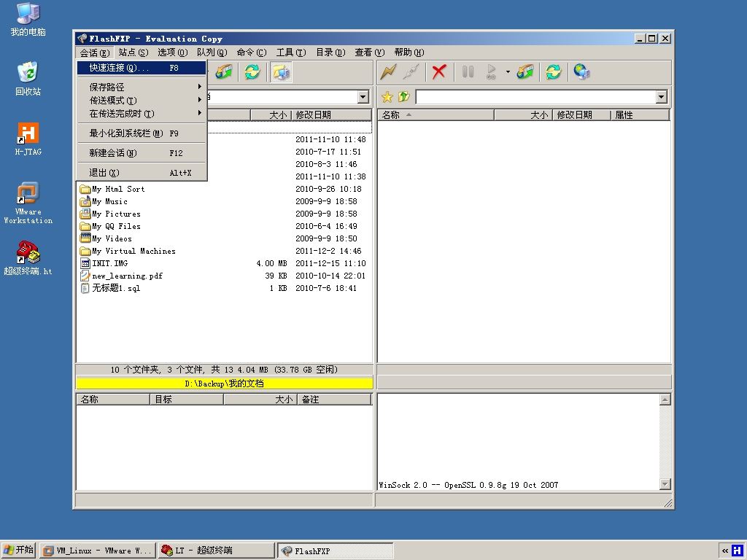This screenshot has width=747, height=560.
Task: Select Quick Connect menu entry
Action: [142, 68]
